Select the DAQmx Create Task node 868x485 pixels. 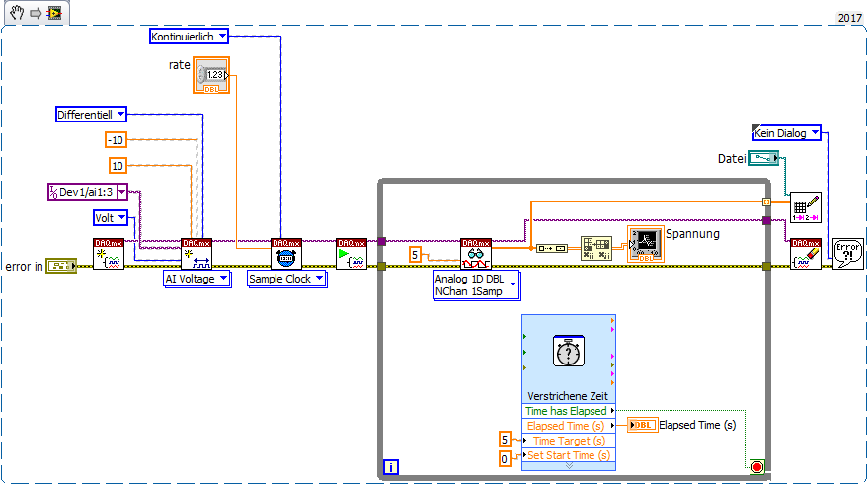click(109, 254)
